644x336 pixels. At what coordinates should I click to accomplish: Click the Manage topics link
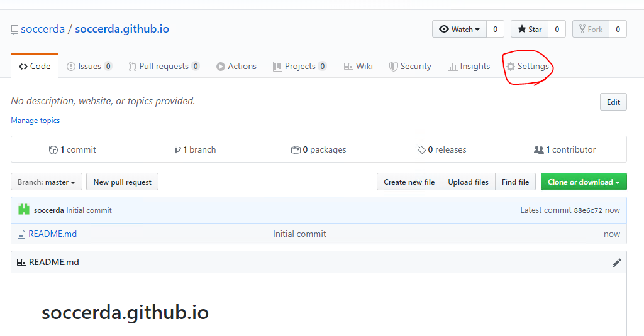[35, 120]
